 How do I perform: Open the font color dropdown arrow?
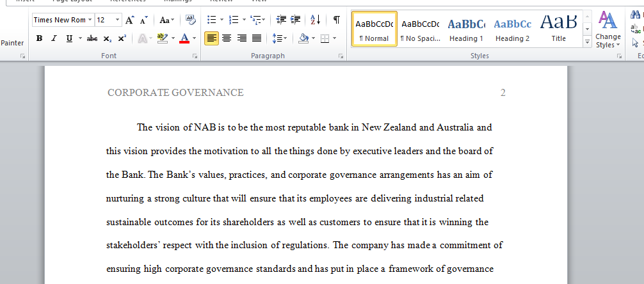(194, 38)
